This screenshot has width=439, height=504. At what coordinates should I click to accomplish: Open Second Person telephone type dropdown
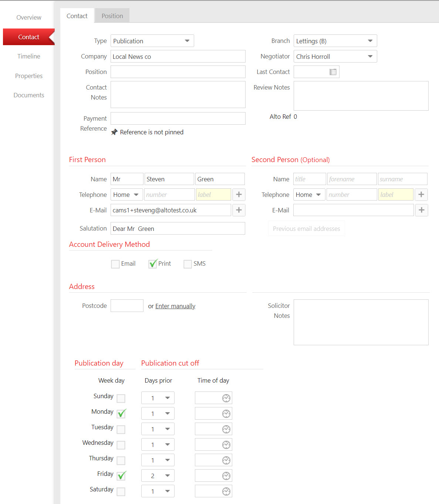(309, 195)
